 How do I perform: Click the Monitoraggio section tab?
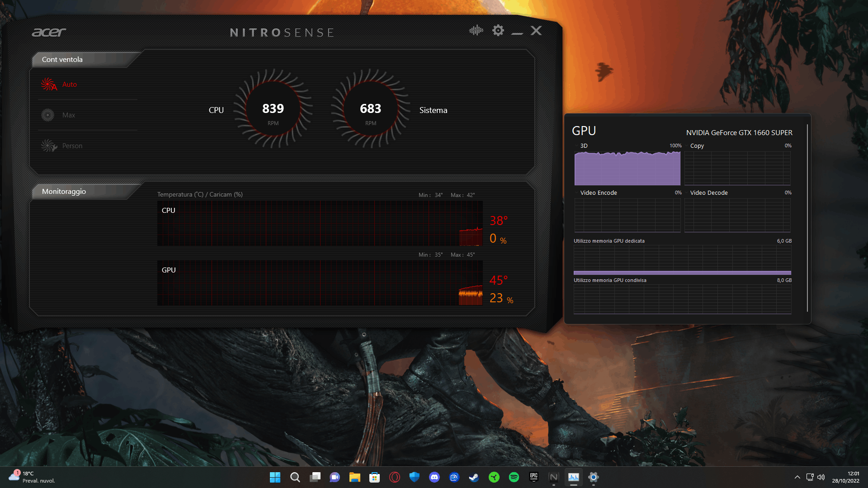64,192
